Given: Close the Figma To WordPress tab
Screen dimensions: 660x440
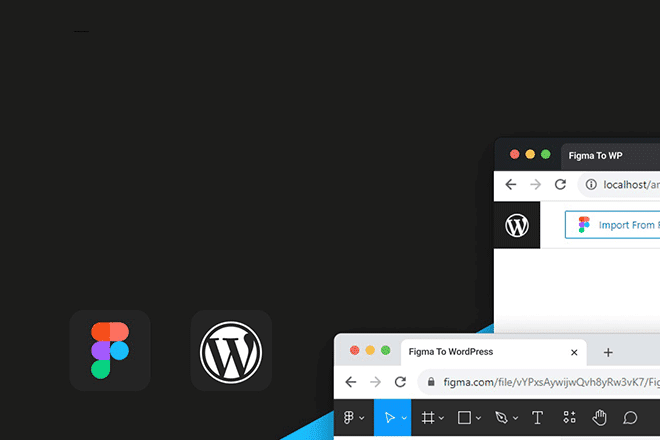Looking at the screenshot, I should [x=574, y=352].
